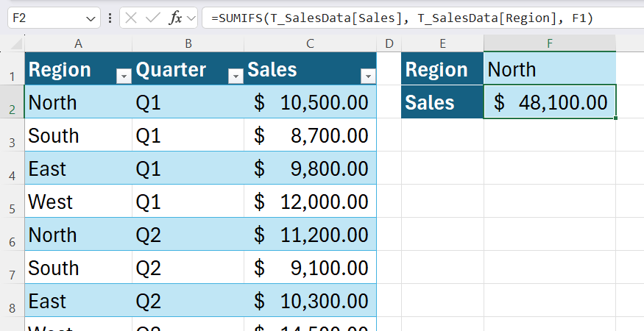Select cell A5 containing West
The width and height of the screenshot is (644, 331).
pyautogui.click(x=79, y=202)
